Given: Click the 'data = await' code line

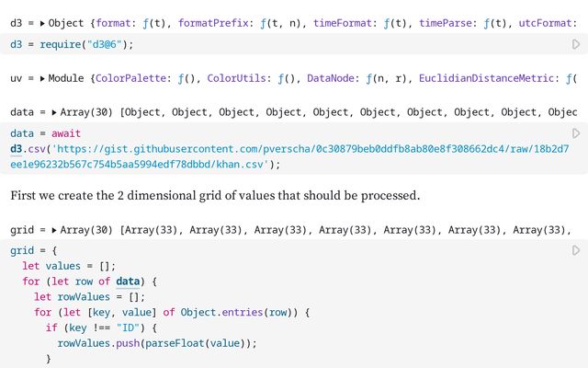Looking at the screenshot, I should pos(45,133).
